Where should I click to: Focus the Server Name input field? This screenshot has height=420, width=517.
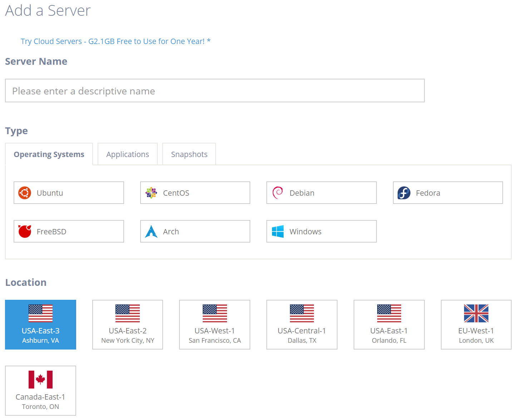(x=215, y=91)
